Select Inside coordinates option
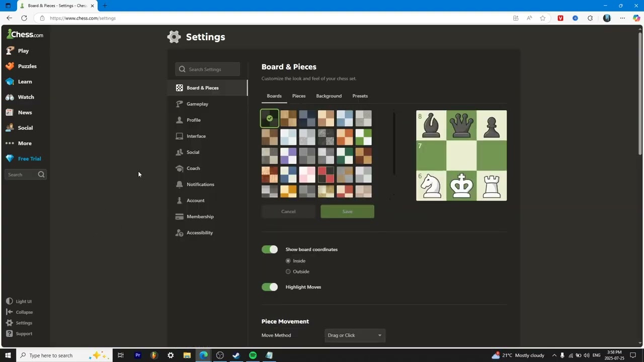 tap(288, 261)
